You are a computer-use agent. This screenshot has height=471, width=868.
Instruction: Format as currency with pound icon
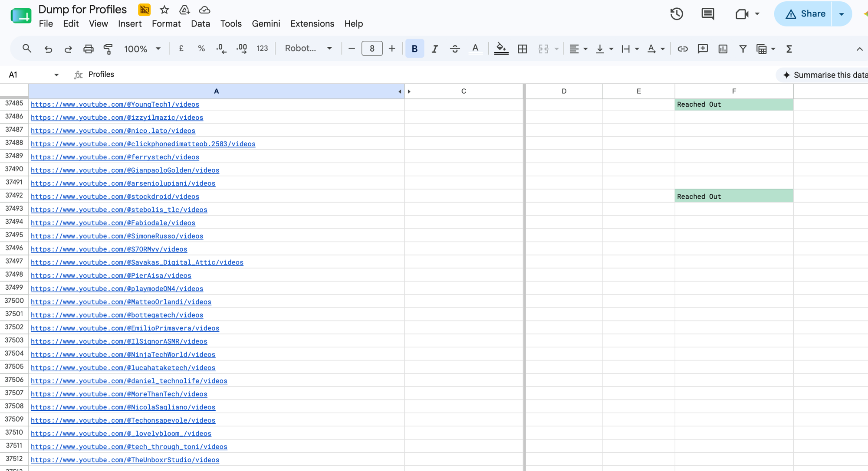point(181,49)
